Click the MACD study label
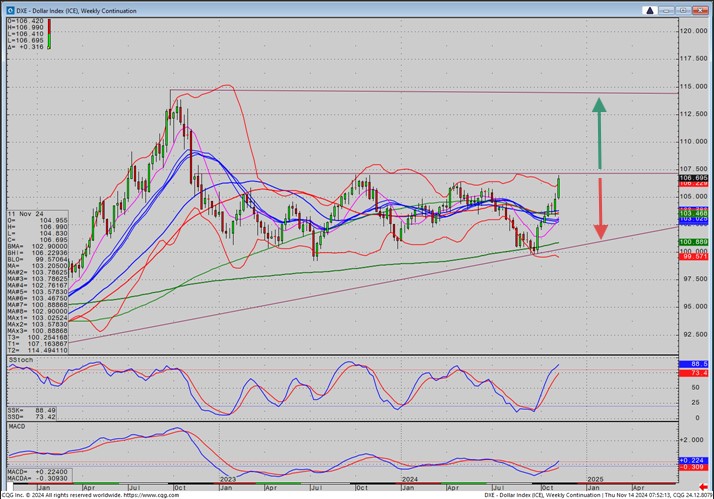The height and width of the screenshot is (499, 714). [x=16, y=424]
